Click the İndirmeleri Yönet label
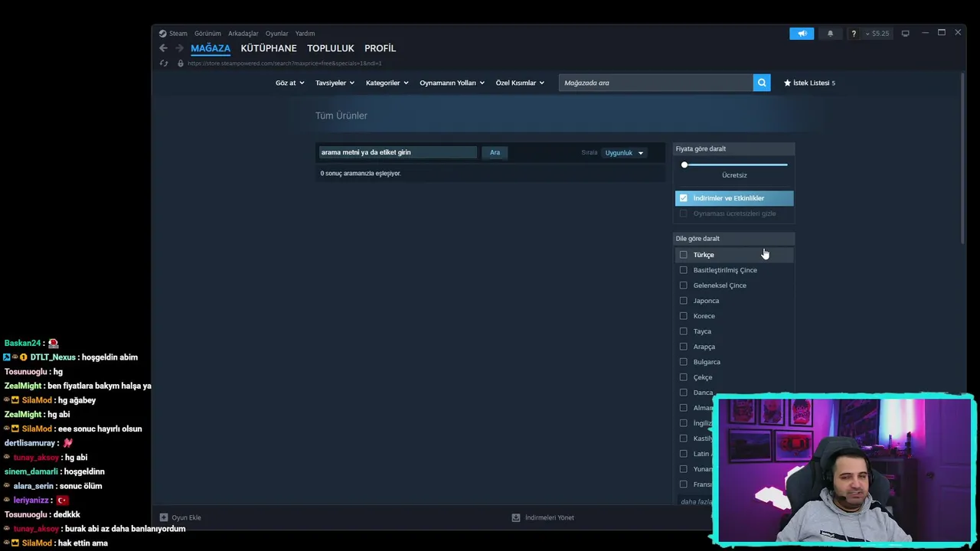Screen dimensions: 980x551 550,518
